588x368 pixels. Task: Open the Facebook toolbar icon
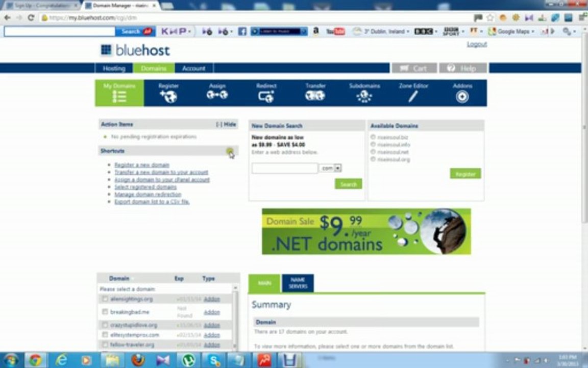click(242, 31)
